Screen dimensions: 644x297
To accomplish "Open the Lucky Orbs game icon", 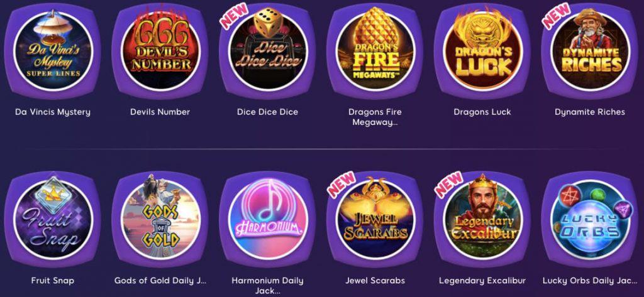I will tap(590, 220).
